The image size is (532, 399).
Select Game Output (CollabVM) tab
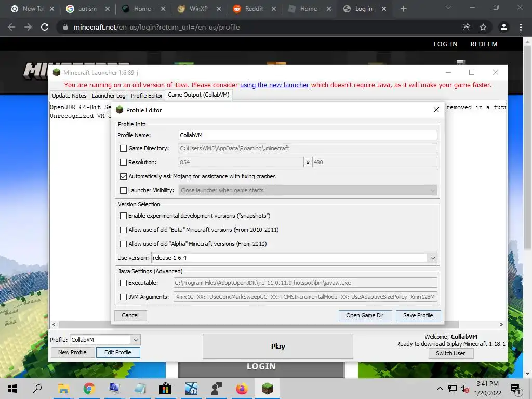(x=198, y=95)
